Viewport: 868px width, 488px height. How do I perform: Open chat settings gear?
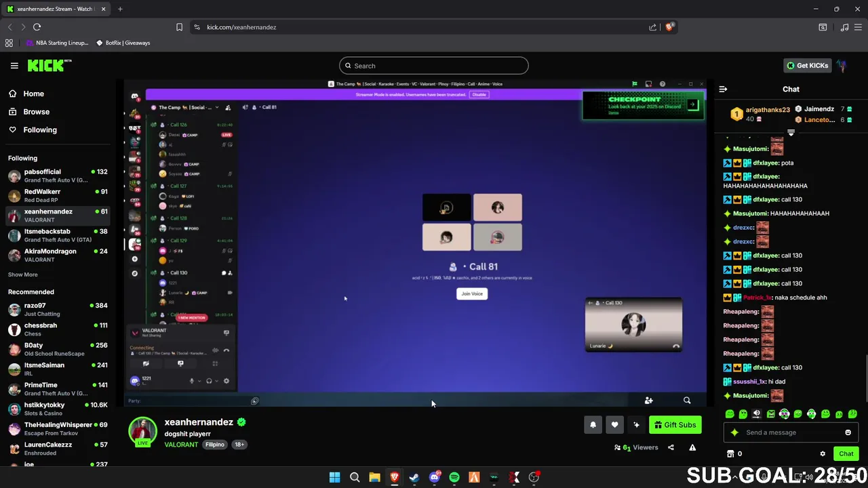[x=823, y=454]
